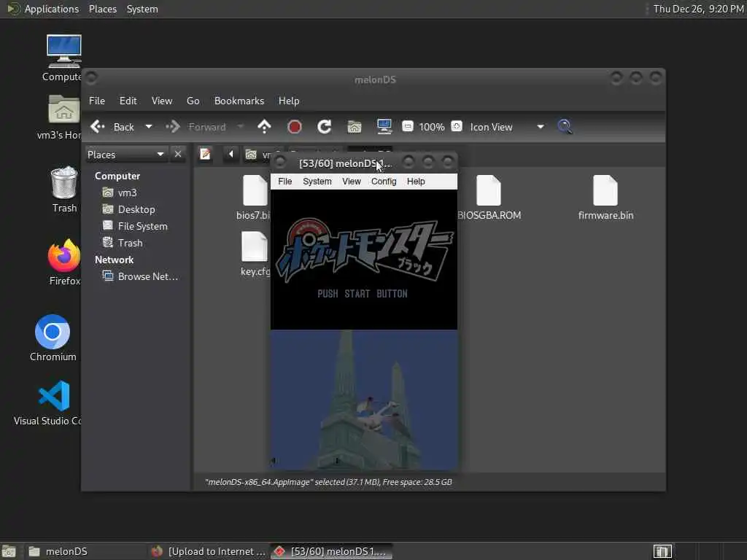Viewport: 747px width, 560px height.
Task: Click PUSH START BUTTON on top screen
Action: (x=363, y=294)
